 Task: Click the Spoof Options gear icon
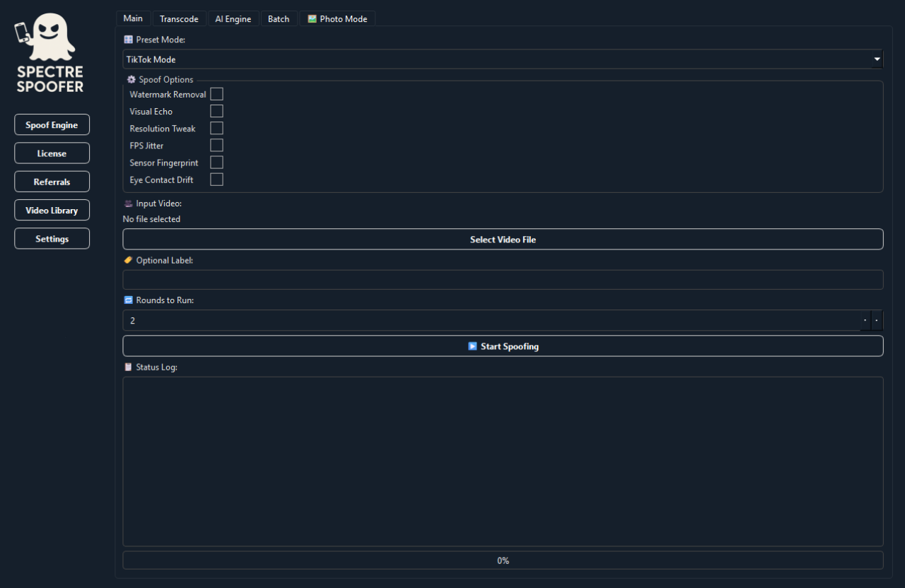(131, 80)
